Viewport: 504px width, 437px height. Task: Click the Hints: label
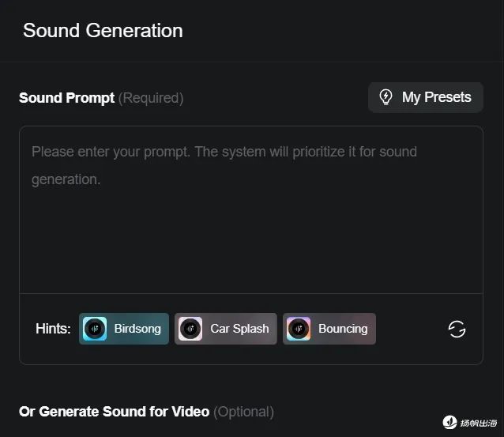53,329
